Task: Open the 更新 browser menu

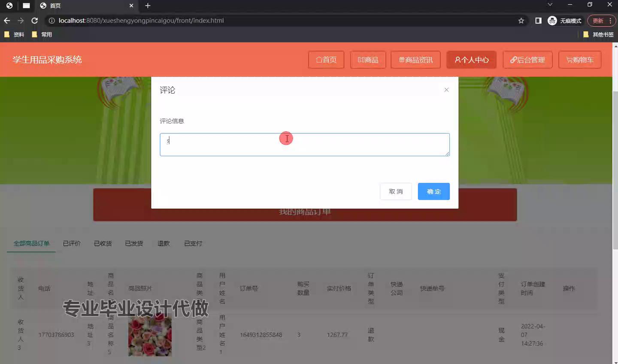Action: (601, 21)
